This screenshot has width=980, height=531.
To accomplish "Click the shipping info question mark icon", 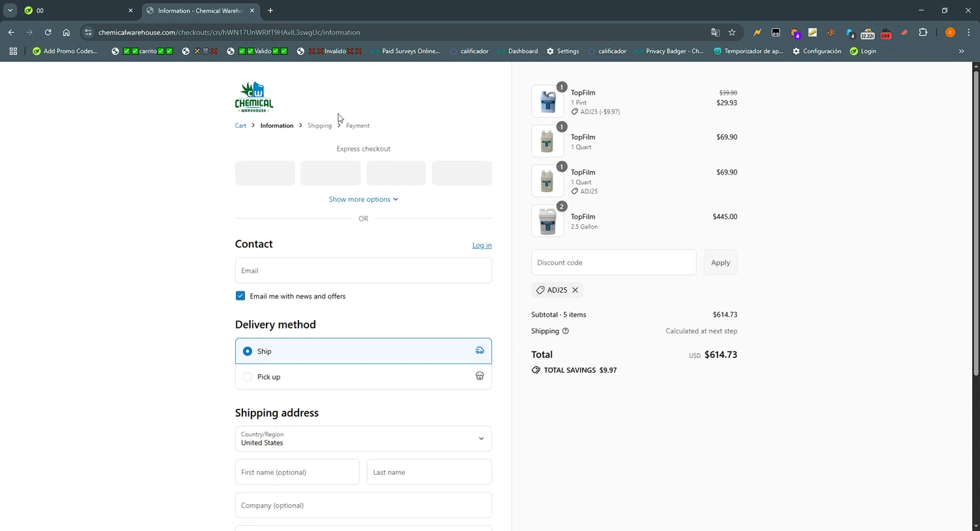I will (566, 331).
